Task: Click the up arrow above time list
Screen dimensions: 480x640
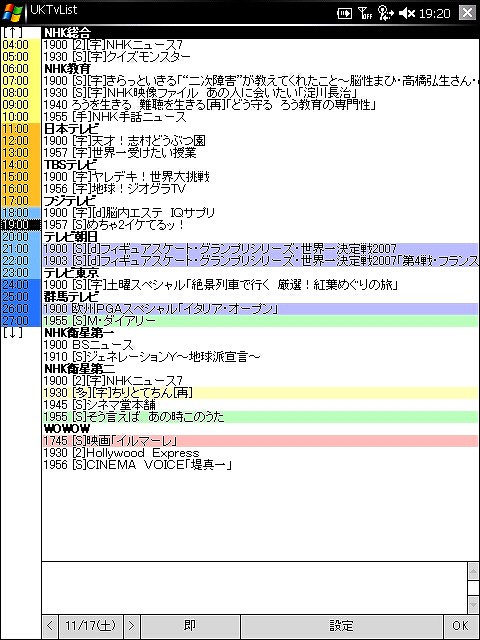Action: point(13,33)
